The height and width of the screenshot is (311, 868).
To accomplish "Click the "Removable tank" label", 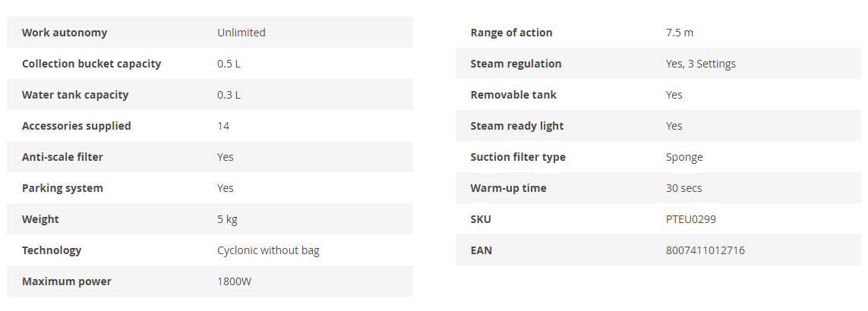I will (513, 95).
